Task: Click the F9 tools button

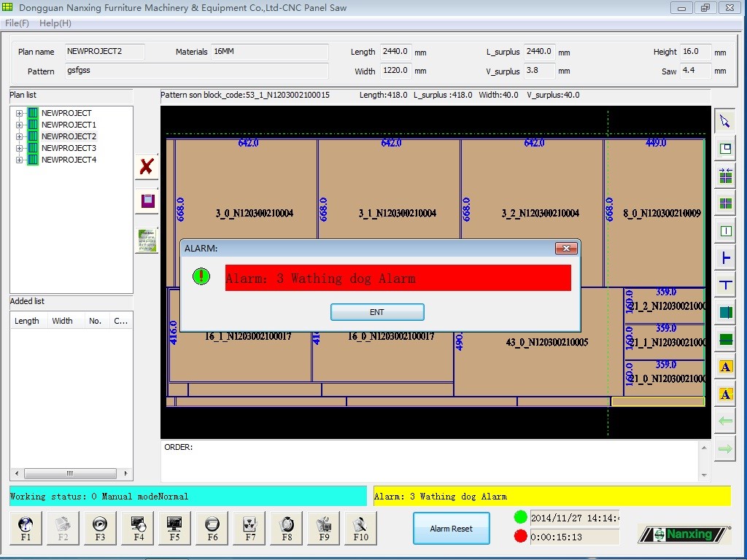Action: [323, 528]
